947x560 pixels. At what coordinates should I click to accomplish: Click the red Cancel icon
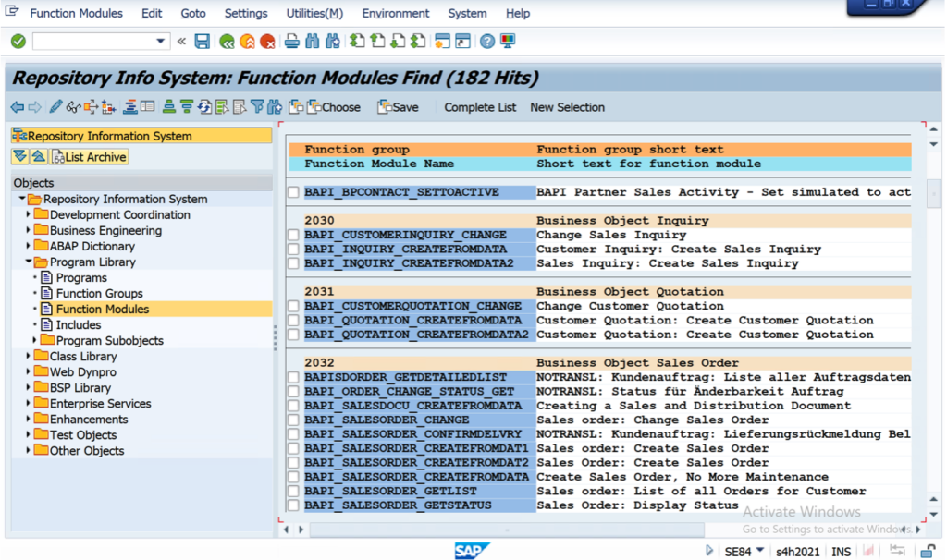[267, 41]
